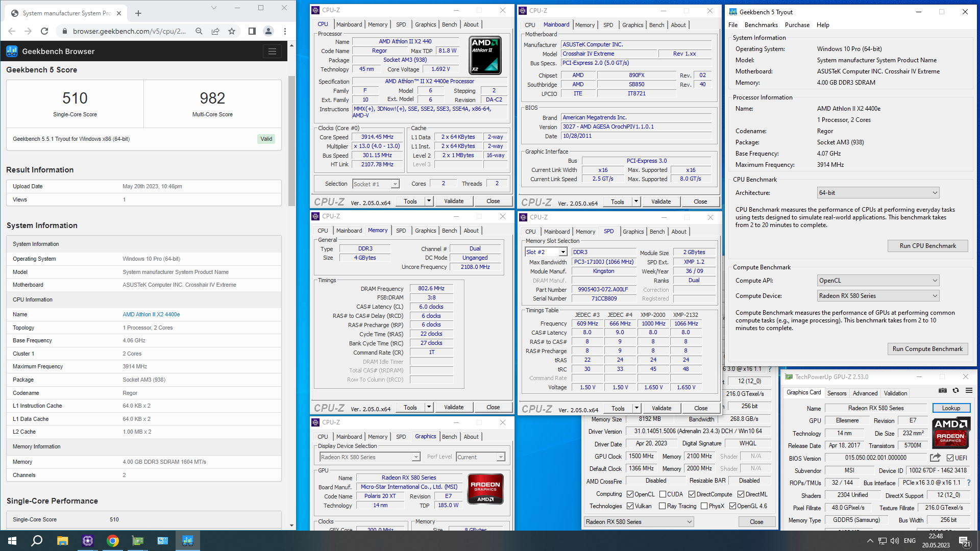Viewport: 980px width, 551px height.
Task: Open Compute Device Radeon RX 580 dropdown
Action: click(878, 296)
